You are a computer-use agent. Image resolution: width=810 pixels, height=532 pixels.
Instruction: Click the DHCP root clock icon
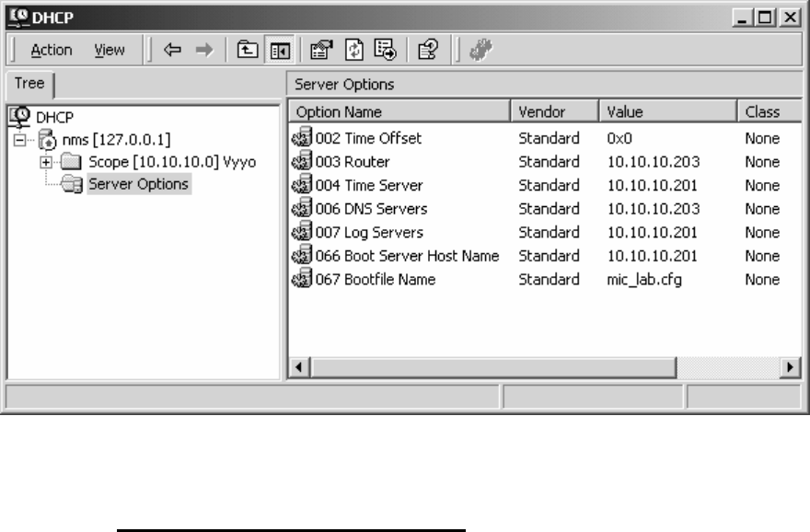(x=19, y=117)
